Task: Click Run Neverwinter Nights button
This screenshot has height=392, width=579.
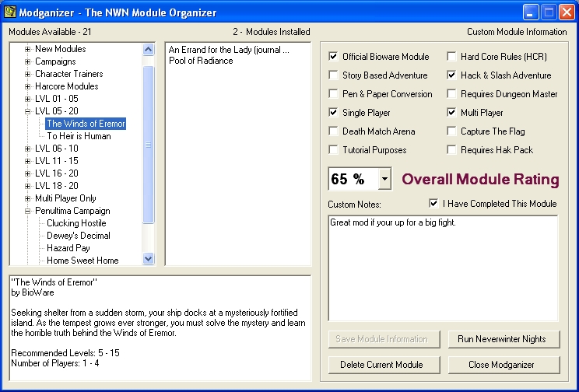Action: pos(503,339)
